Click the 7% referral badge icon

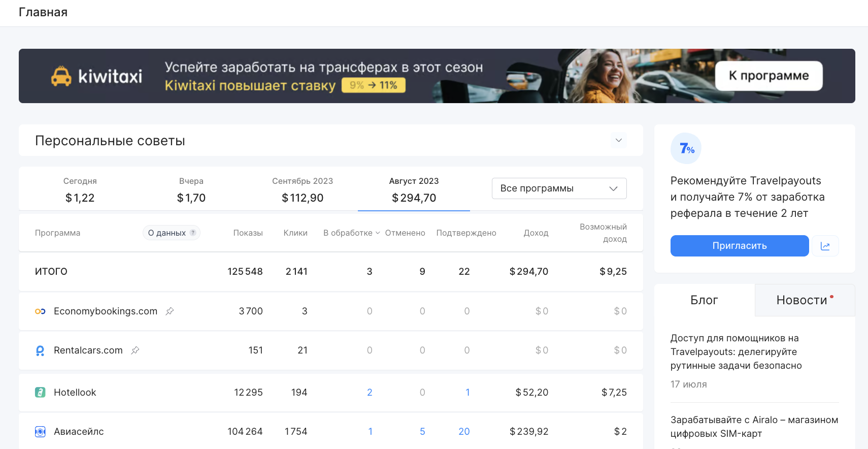coord(686,148)
